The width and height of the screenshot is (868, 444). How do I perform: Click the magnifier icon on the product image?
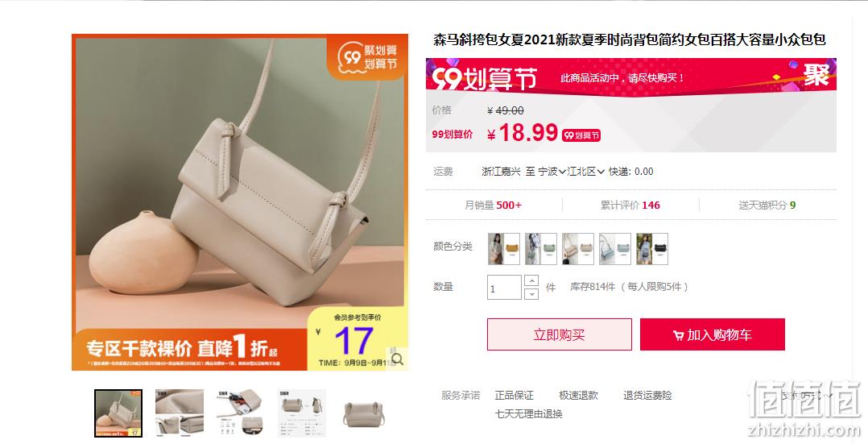(397, 359)
